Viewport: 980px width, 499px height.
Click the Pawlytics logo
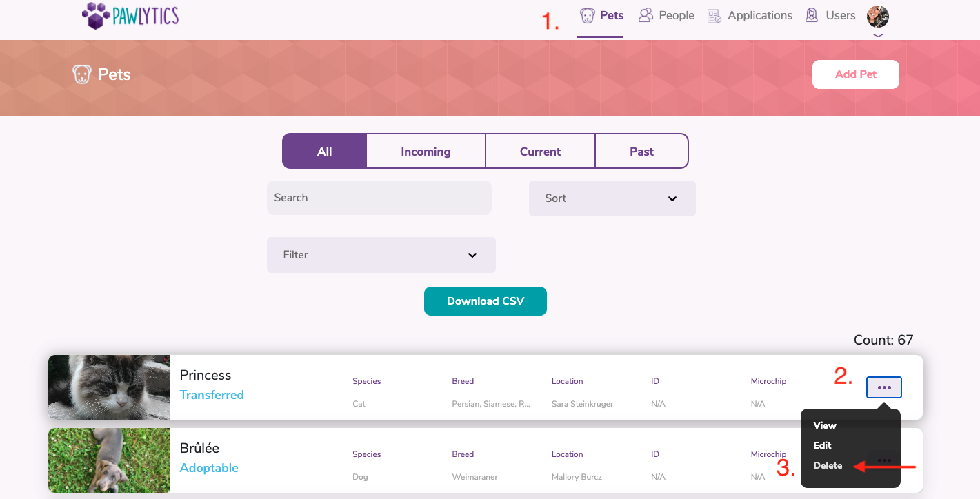click(x=130, y=16)
